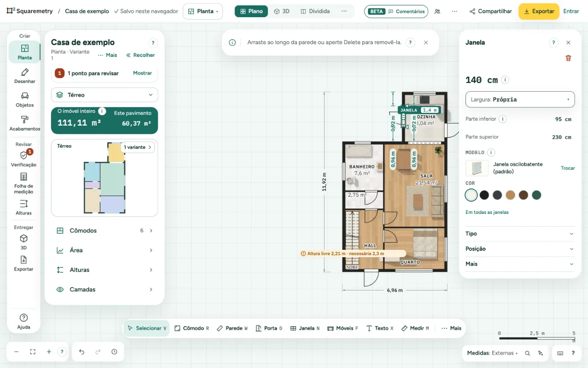588x368 pixels.
Task: Open the Térreo floor dropdown
Action: (x=104, y=95)
